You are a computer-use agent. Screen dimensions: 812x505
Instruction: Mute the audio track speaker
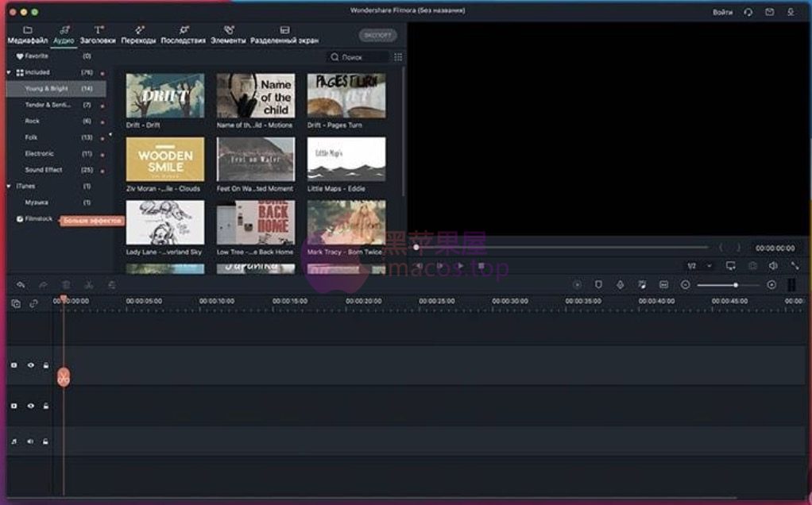pyautogui.click(x=30, y=441)
